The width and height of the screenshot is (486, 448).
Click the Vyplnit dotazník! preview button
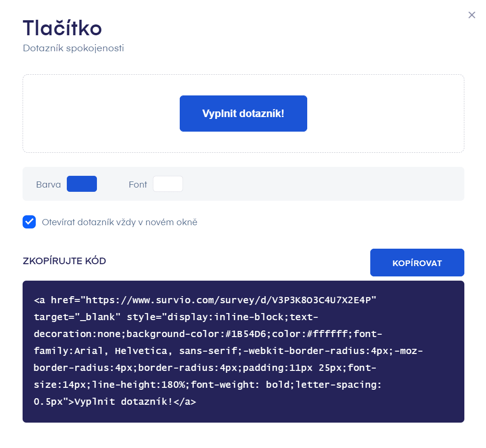[243, 113]
